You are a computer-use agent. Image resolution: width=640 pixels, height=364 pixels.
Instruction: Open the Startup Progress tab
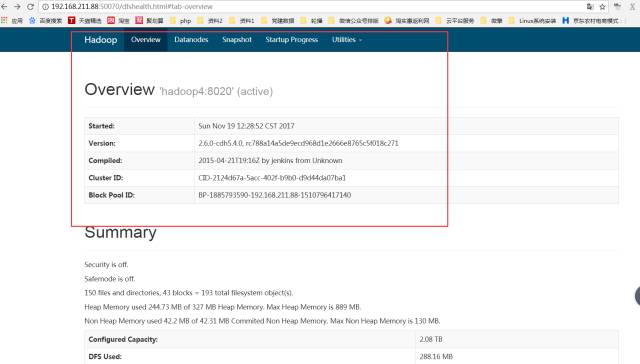pos(291,40)
